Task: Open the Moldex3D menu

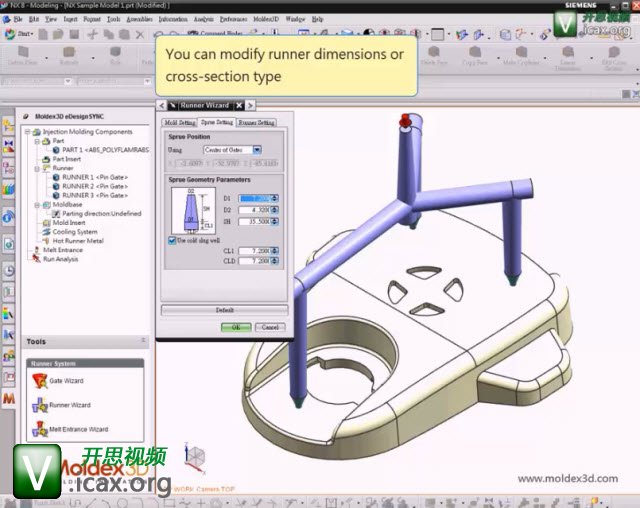Action: 266,19
